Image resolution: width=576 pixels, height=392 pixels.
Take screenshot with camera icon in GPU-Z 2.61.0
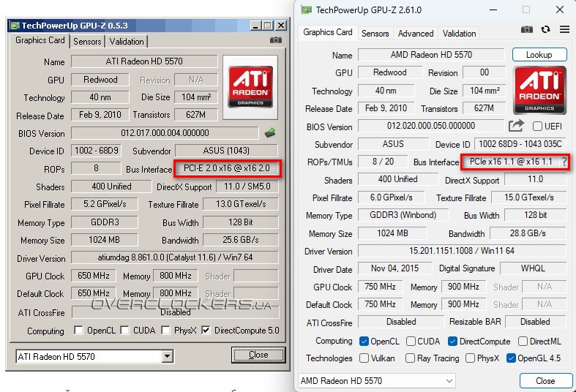tap(527, 30)
